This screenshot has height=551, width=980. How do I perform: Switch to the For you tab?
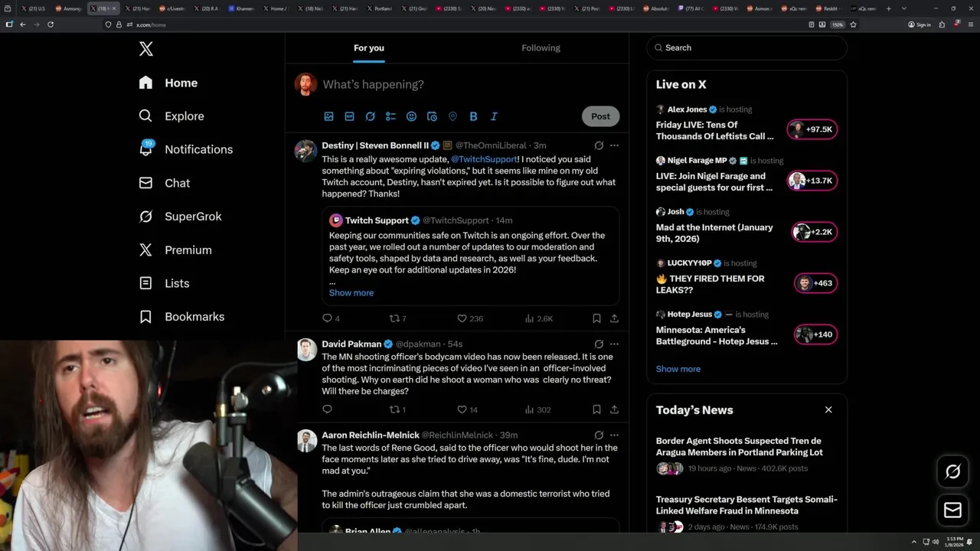[x=369, y=47]
